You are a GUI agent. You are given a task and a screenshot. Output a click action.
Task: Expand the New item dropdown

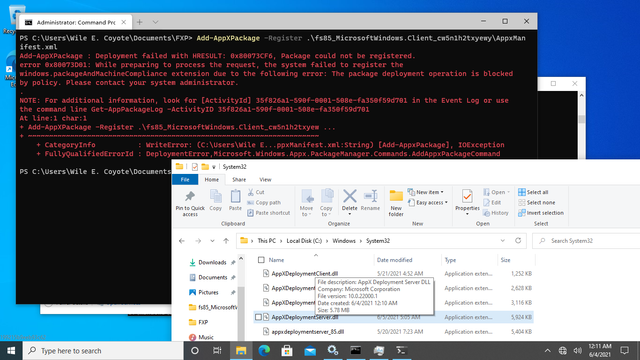[x=426, y=192]
